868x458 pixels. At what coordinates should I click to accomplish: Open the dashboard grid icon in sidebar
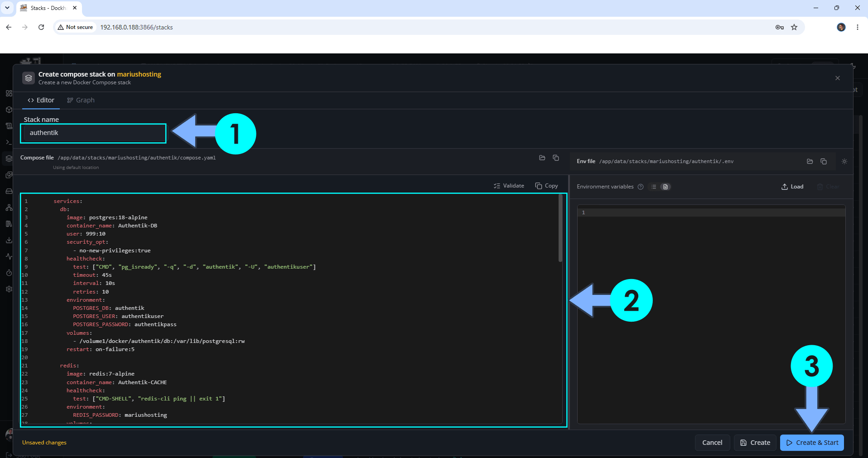pyautogui.click(x=9, y=93)
